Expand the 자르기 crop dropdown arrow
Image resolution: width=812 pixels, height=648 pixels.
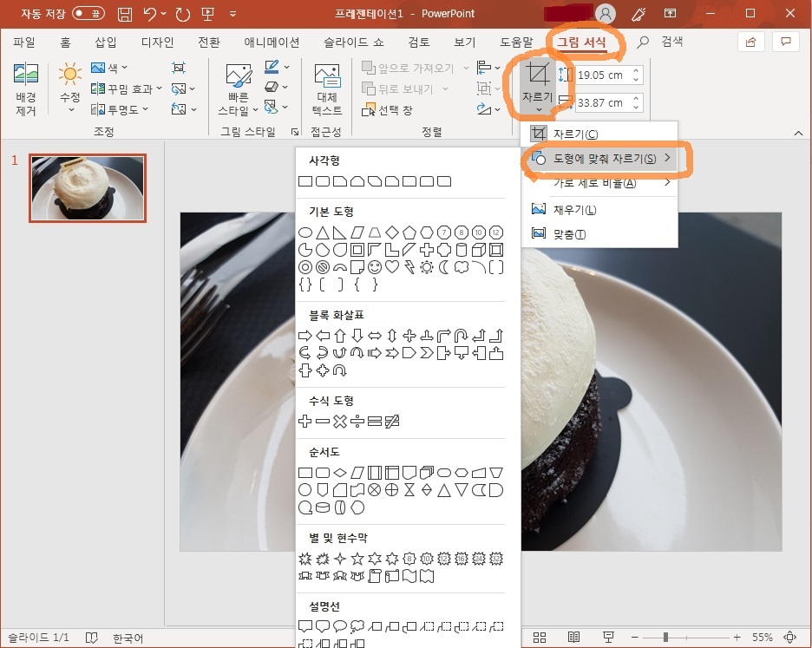[538, 109]
